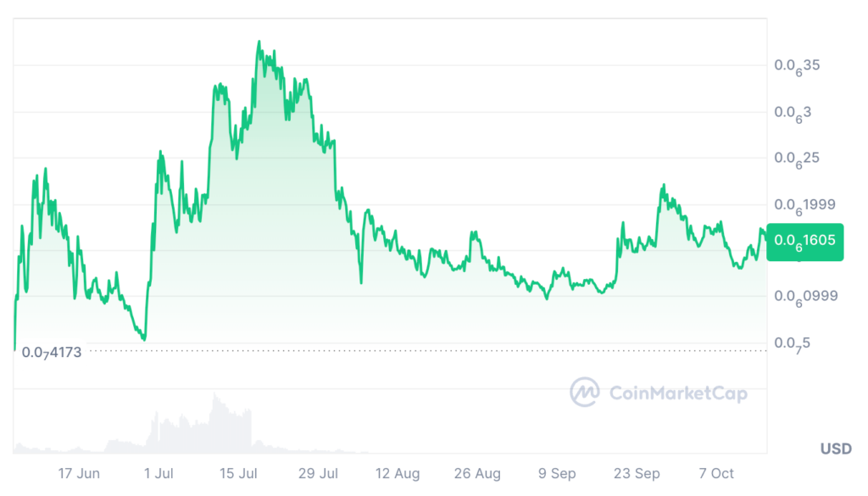
Task: Click the 0.0₆25 price axis label
Action: [798, 159]
